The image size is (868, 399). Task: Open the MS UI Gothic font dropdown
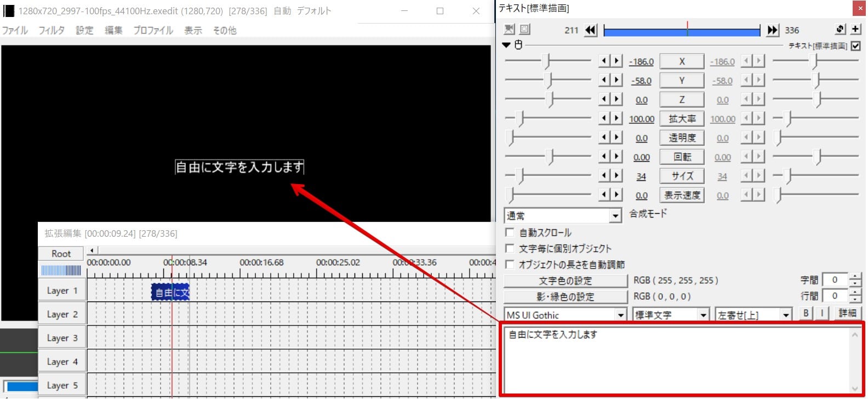566,315
